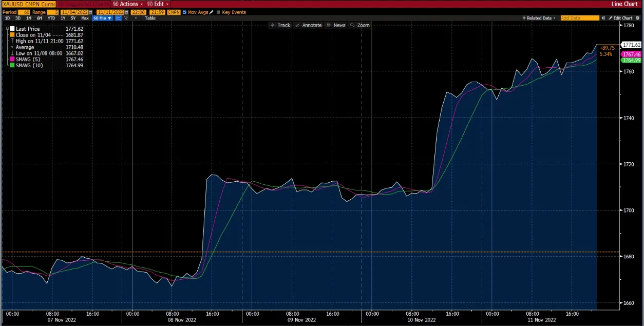
Task: Select the line chart type icon
Action: click(x=119, y=18)
